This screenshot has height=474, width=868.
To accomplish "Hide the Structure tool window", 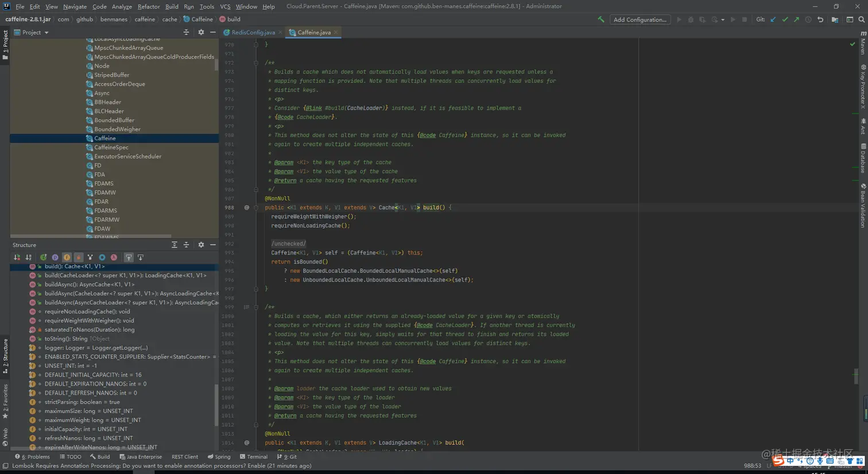I will pos(213,245).
